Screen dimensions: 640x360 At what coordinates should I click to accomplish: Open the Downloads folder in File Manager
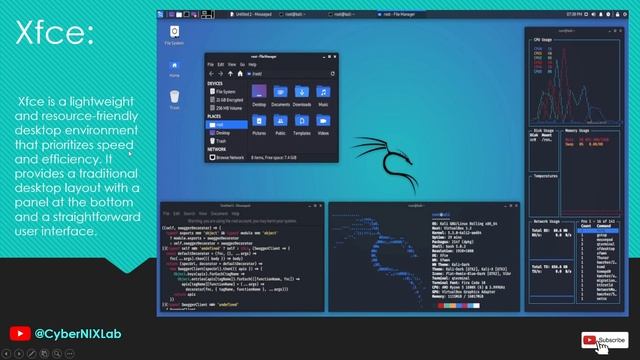pyautogui.click(x=302, y=96)
